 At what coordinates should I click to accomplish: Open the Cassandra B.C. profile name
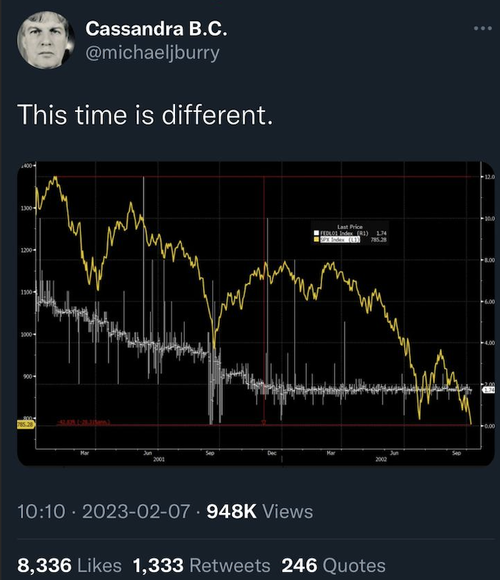(156, 28)
